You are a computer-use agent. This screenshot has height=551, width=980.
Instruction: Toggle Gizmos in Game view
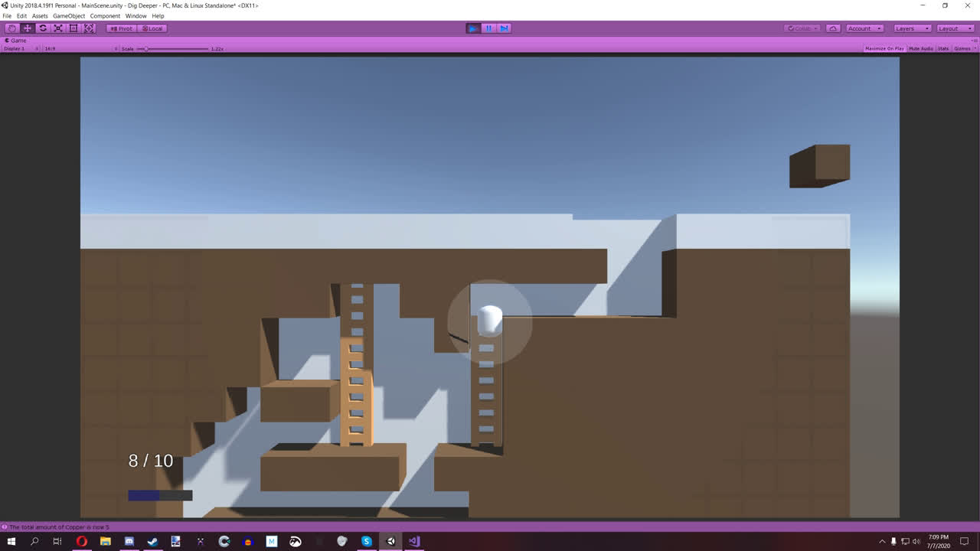964,48
